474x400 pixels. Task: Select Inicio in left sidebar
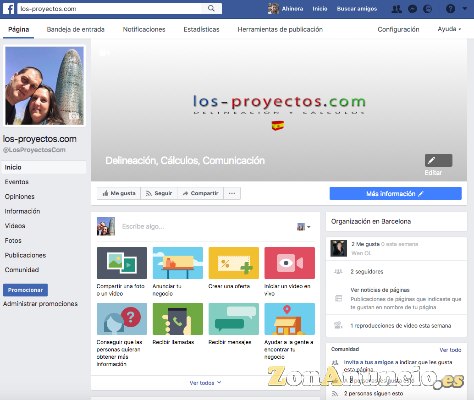click(44, 167)
